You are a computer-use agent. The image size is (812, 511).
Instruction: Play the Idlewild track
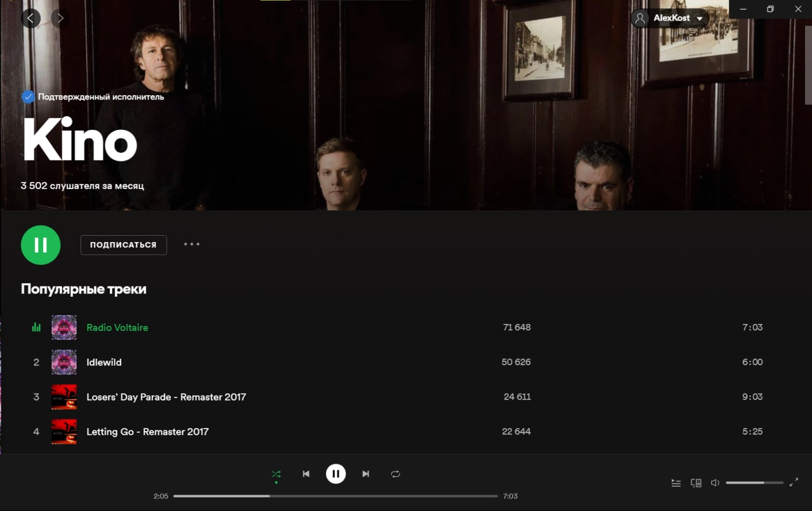point(104,363)
